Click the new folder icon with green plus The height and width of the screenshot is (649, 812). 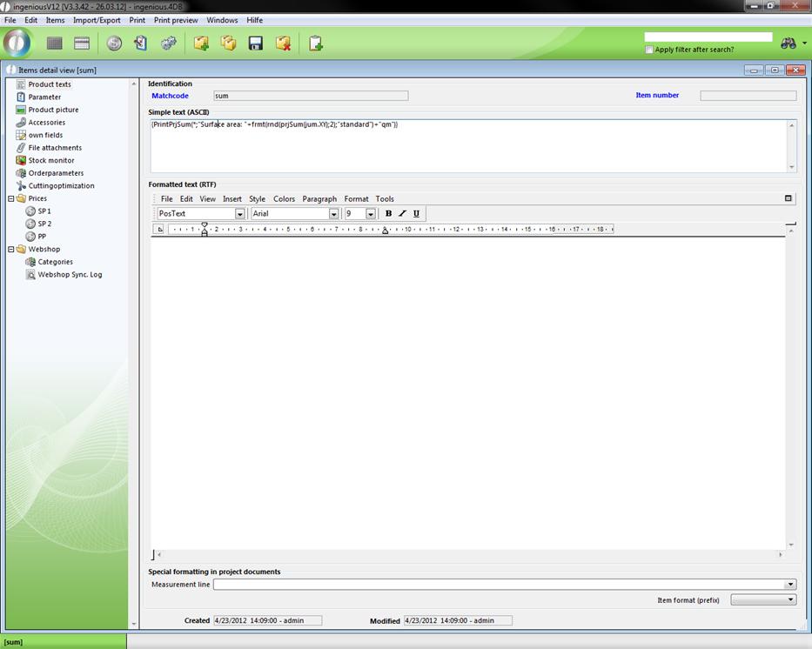point(201,43)
